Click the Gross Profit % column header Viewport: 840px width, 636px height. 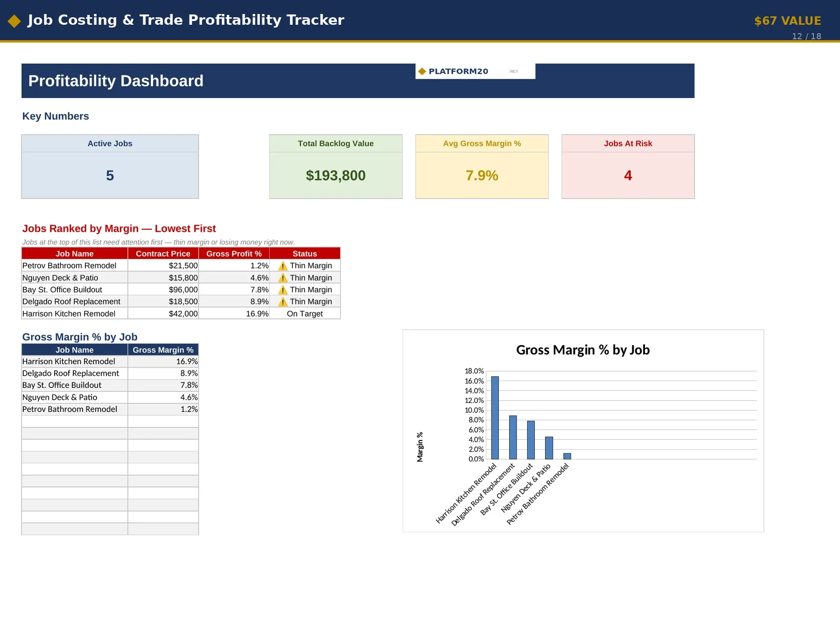[234, 254]
